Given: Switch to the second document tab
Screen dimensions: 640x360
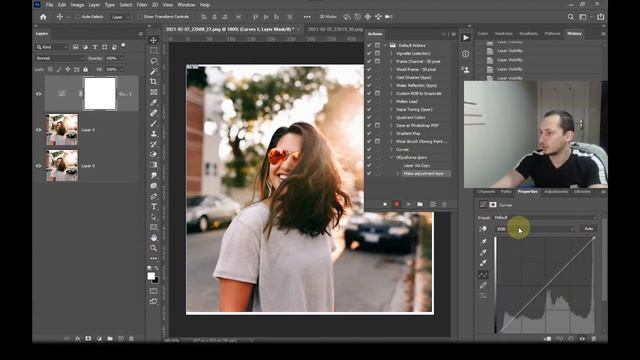Looking at the screenshot, I should point(335,29).
